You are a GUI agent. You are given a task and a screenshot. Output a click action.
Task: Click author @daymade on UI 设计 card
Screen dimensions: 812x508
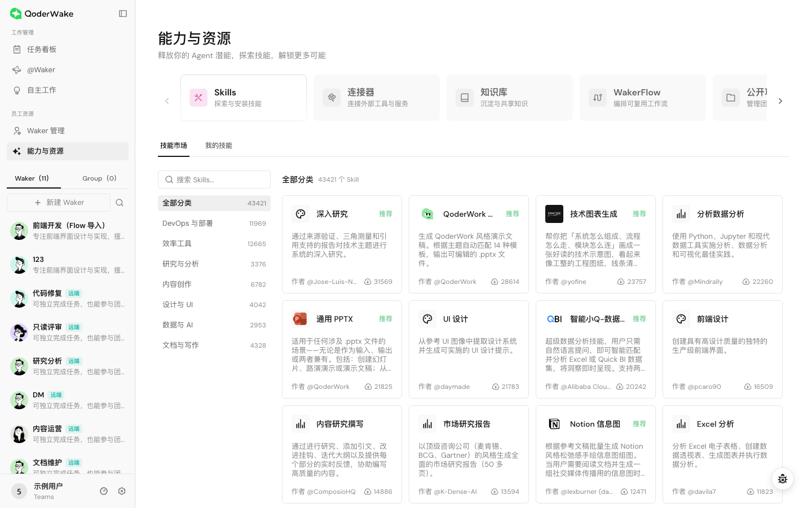coord(444,387)
